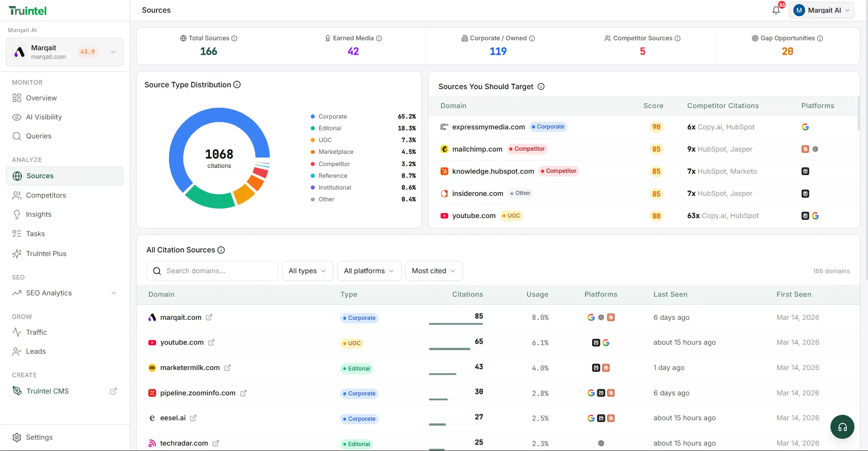Click the Traffic icon under Grow
The height and width of the screenshot is (451, 868).
pyautogui.click(x=17, y=332)
